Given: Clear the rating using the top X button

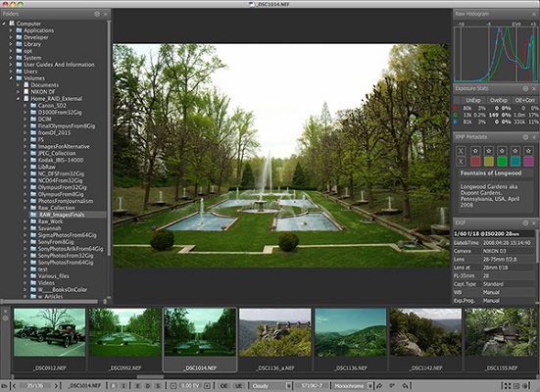Looking at the screenshot, I should click(x=461, y=151).
